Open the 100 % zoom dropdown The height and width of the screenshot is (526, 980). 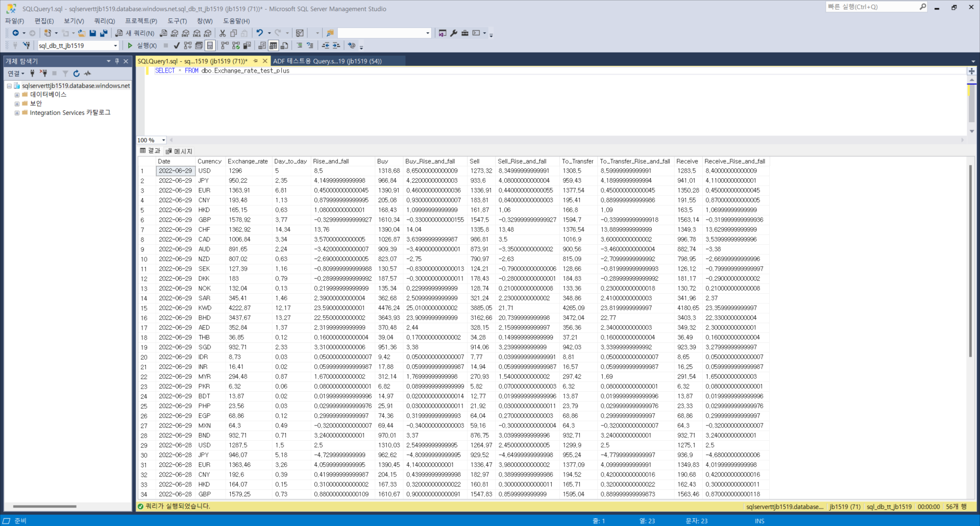163,140
